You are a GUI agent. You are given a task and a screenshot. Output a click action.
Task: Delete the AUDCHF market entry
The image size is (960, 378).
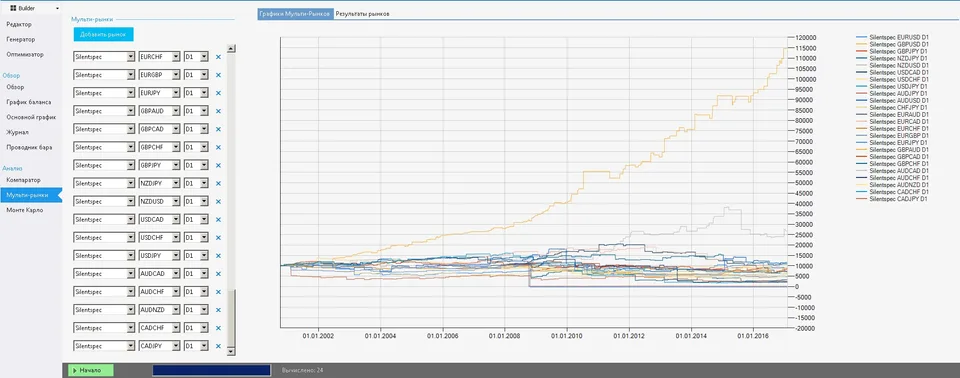point(218,292)
